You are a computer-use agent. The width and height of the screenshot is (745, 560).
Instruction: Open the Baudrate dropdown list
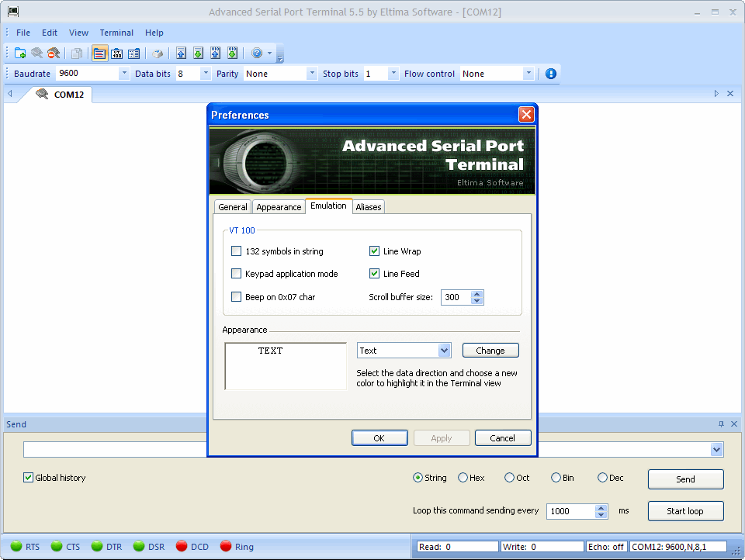(x=123, y=73)
